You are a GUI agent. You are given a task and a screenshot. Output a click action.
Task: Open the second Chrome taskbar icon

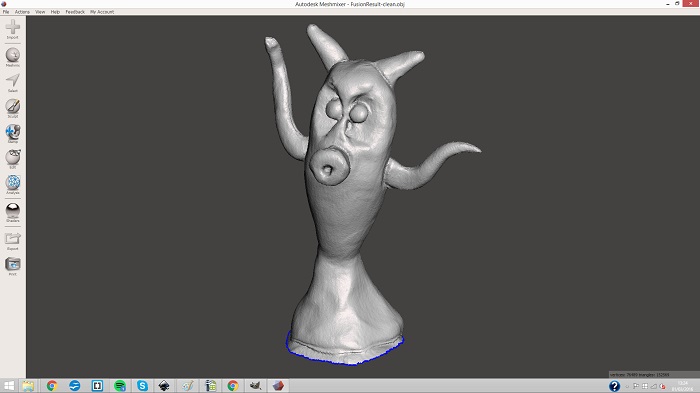(233, 385)
